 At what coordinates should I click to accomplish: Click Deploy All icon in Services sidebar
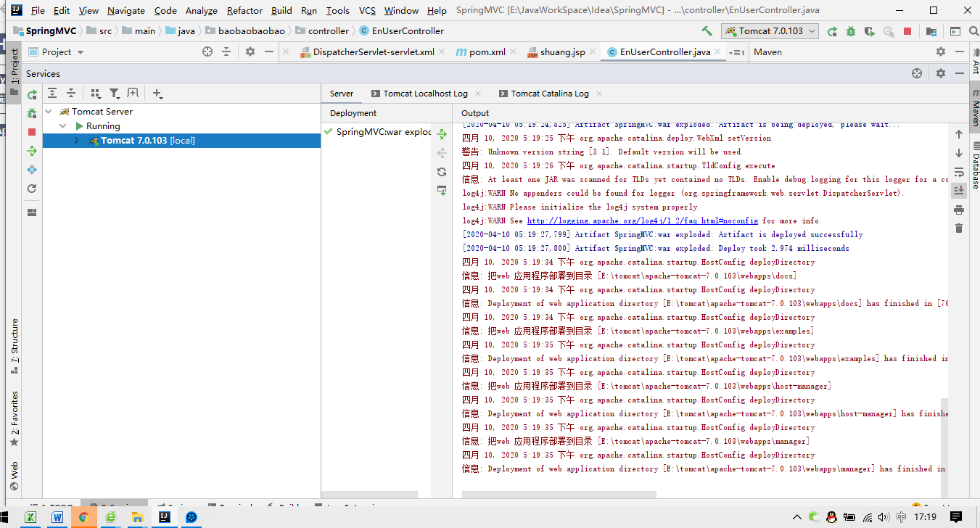32,151
